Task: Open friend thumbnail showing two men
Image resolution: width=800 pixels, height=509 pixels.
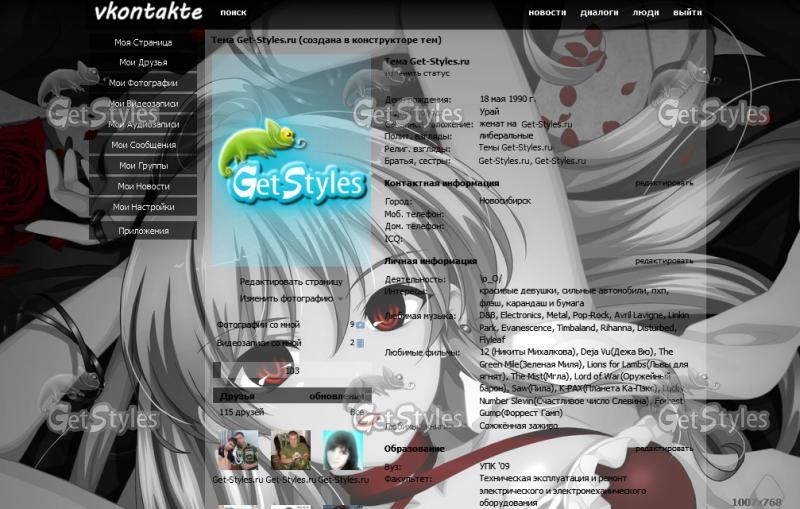Action: [x=238, y=450]
